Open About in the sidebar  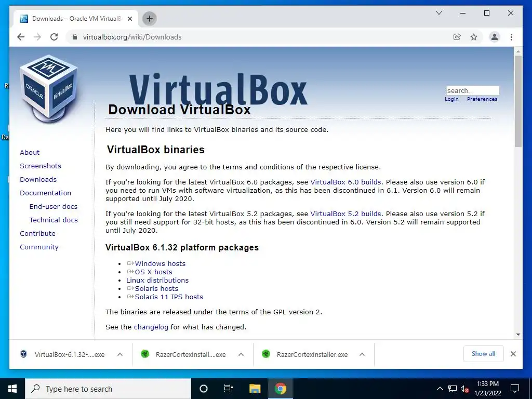click(x=30, y=152)
